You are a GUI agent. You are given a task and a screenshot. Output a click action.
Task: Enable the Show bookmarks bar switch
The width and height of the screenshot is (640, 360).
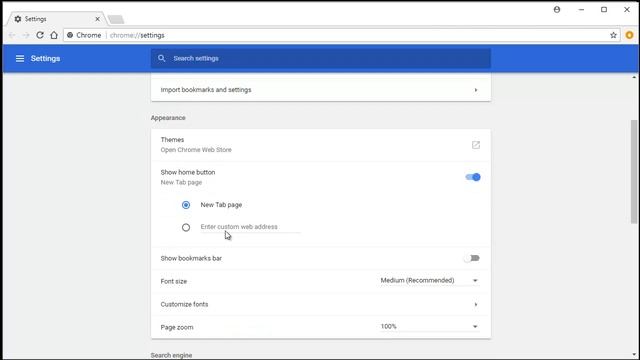click(x=472, y=258)
